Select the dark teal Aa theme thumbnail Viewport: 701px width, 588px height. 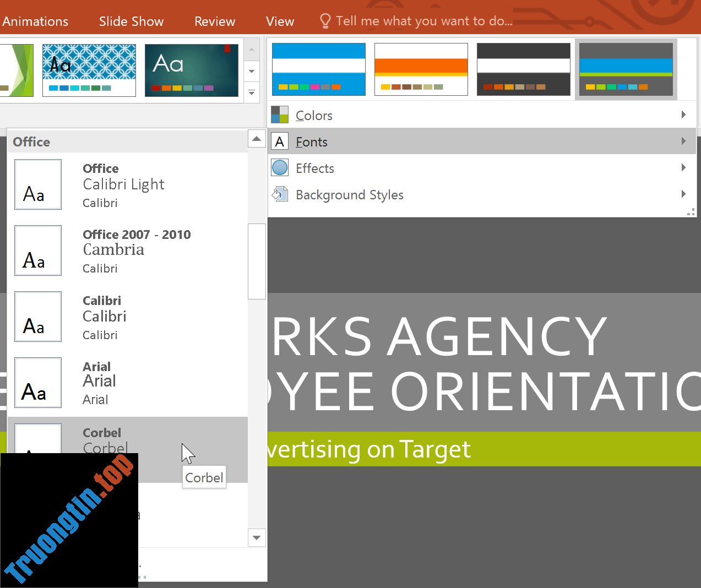coord(191,70)
